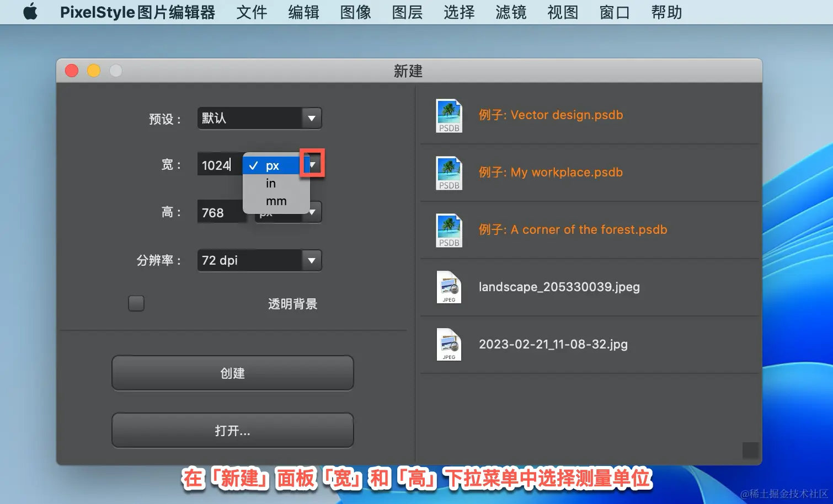Open the 文件 menu
Screen dimensions: 833x504
tap(252, 12)
